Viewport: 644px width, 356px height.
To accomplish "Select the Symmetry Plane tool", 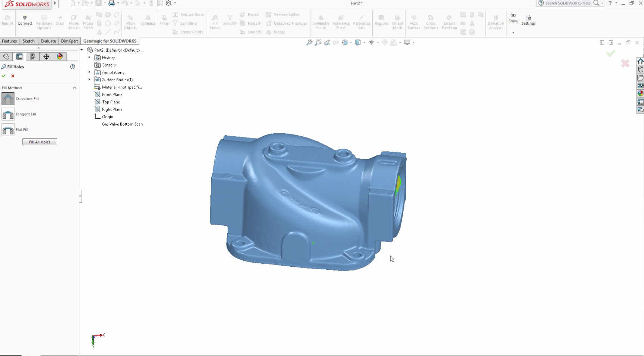I will tap(321, 22).
